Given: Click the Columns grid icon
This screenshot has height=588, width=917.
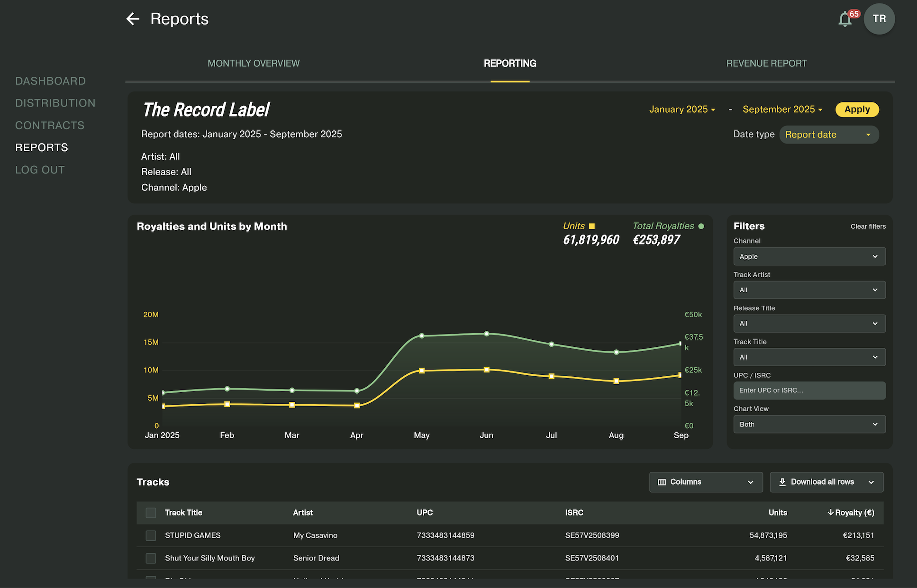Looking at the screenshot, I should 662,482.
